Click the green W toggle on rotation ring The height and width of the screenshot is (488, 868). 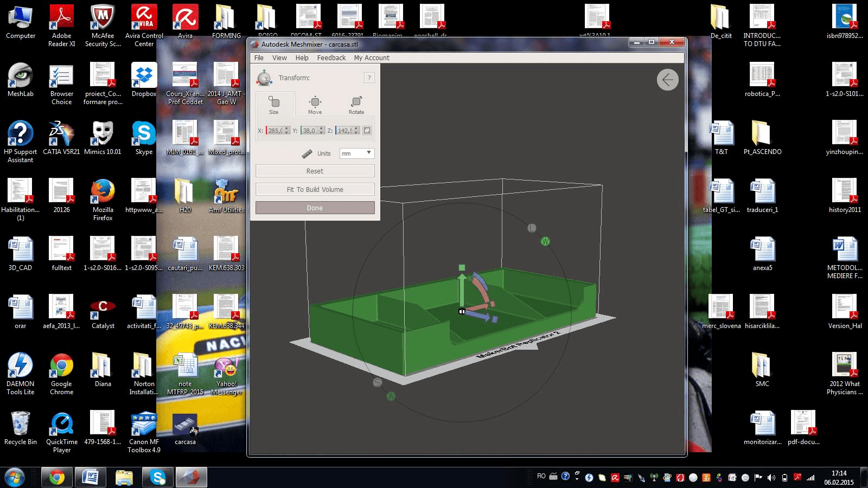(545, 241)
